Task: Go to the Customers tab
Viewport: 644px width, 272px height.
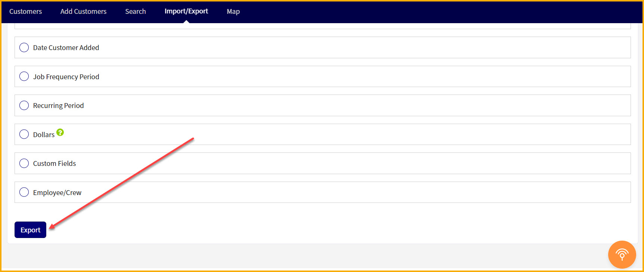Action: point(25,12)
